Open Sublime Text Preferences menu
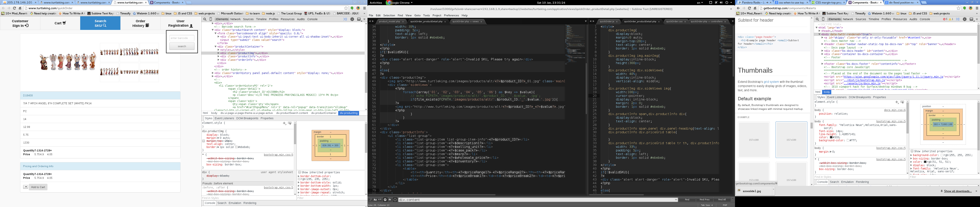 click(x=451, y=16)
